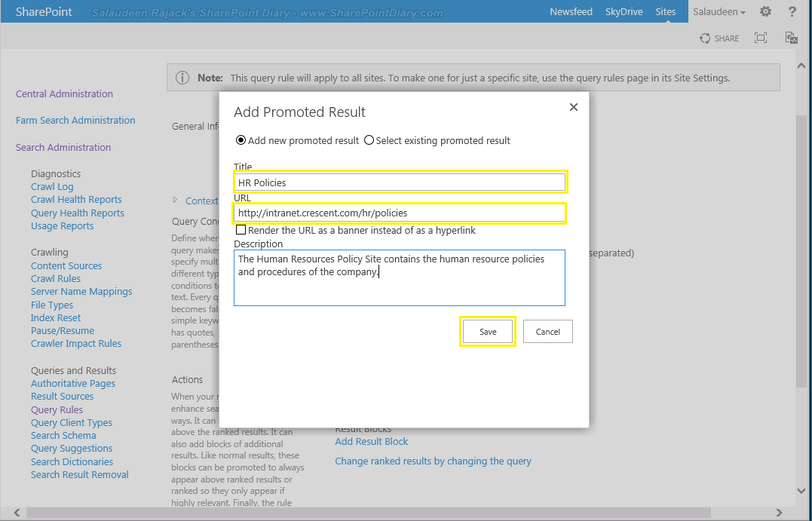Select the Add new promoted result radio button
Viewport: 812px width, 521px height.
coord(240,139)
